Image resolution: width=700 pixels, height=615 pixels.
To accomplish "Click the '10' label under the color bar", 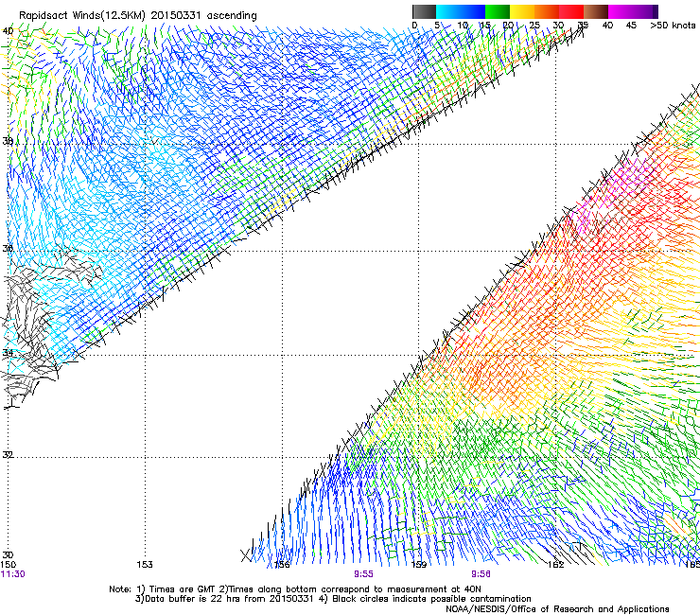I will [x=463, y=25].
